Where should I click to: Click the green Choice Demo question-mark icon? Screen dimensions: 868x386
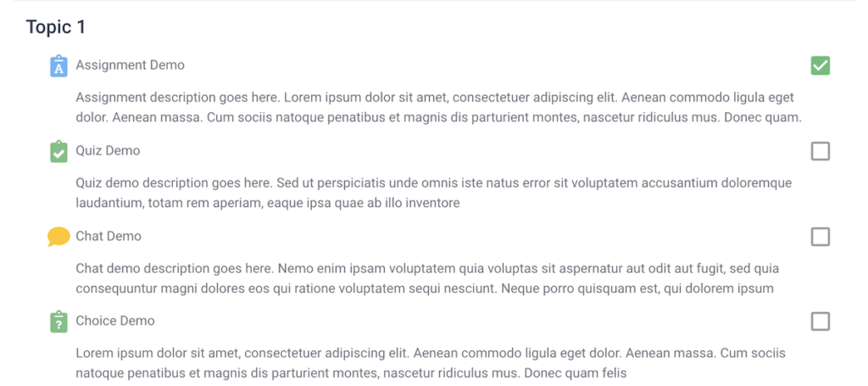pos(58,322)
